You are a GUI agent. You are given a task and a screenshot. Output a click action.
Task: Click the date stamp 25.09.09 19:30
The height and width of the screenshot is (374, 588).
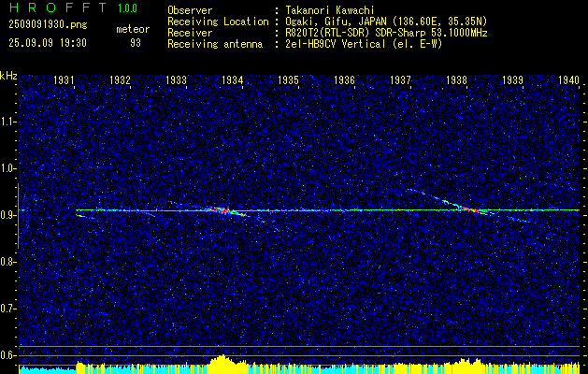[48, 43]
